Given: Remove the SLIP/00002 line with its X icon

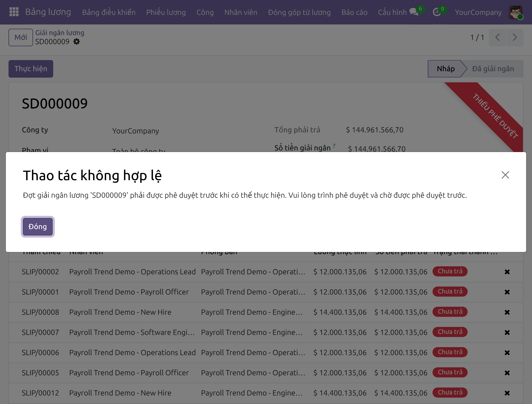Looking at the screenshot, I should tap(507, 272).
